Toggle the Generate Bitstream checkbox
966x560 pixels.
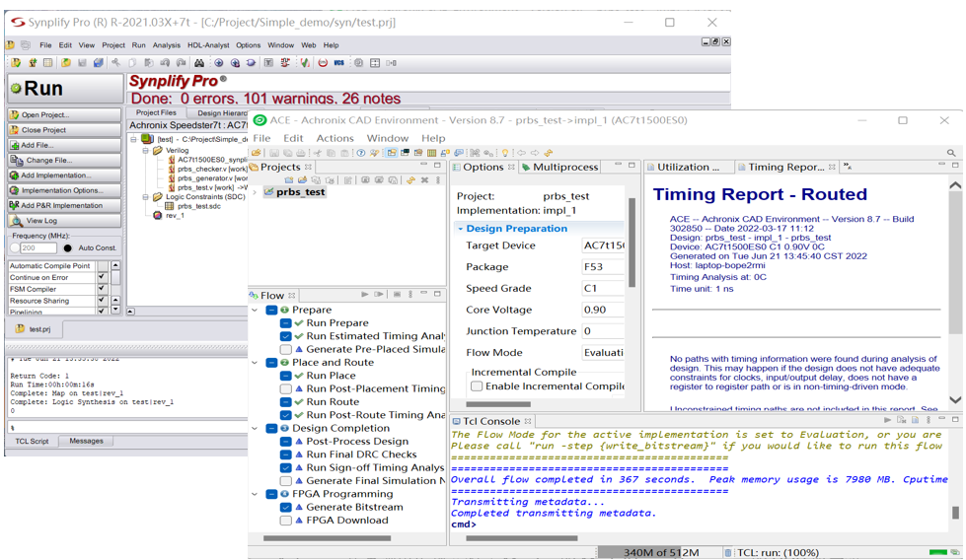pos(285,508)
